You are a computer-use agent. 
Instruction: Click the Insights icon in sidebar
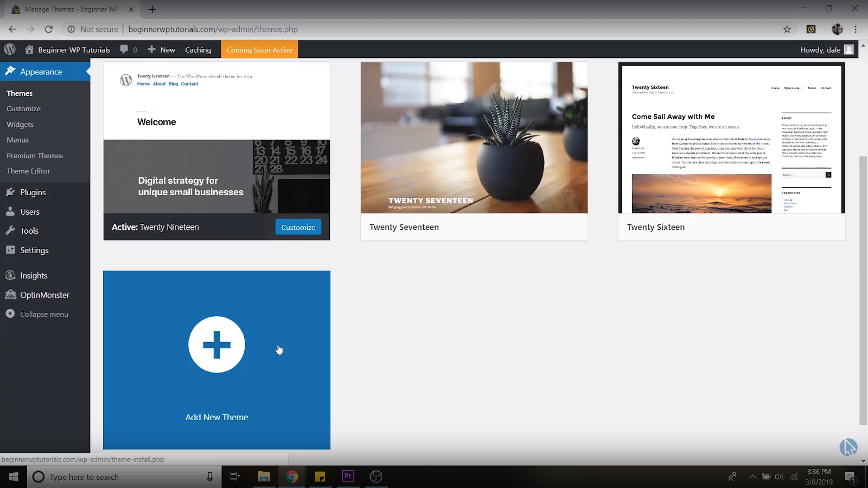click(10, 275)
